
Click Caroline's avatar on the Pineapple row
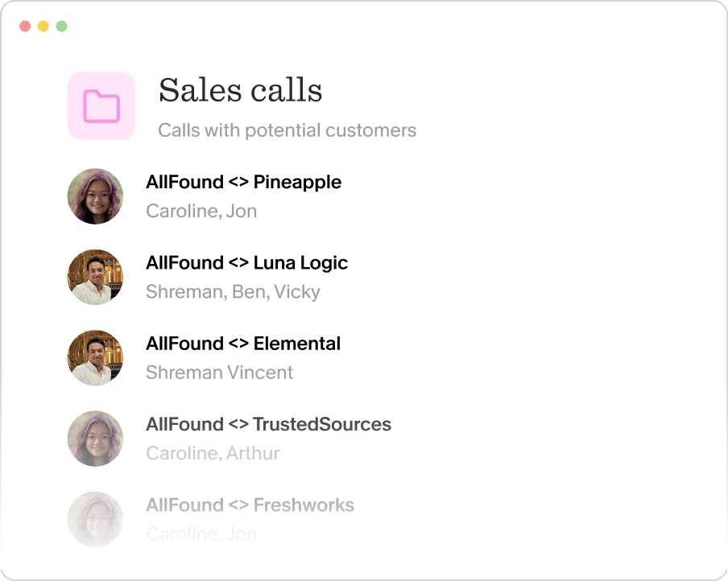tap(95, 196)
